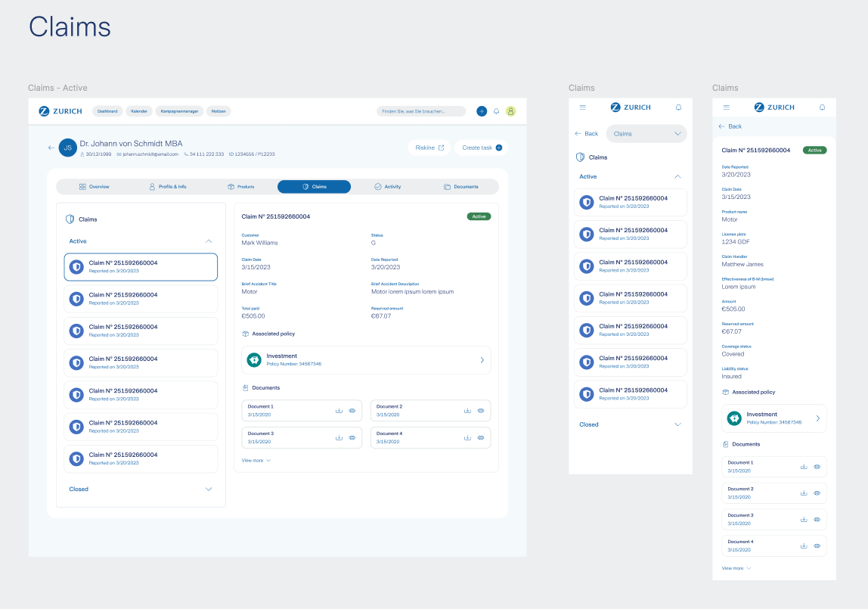Open notifications bell in the desktop header
Image resolution: width=868 pixels, height=609 pixels.
[x=497, y=111]
